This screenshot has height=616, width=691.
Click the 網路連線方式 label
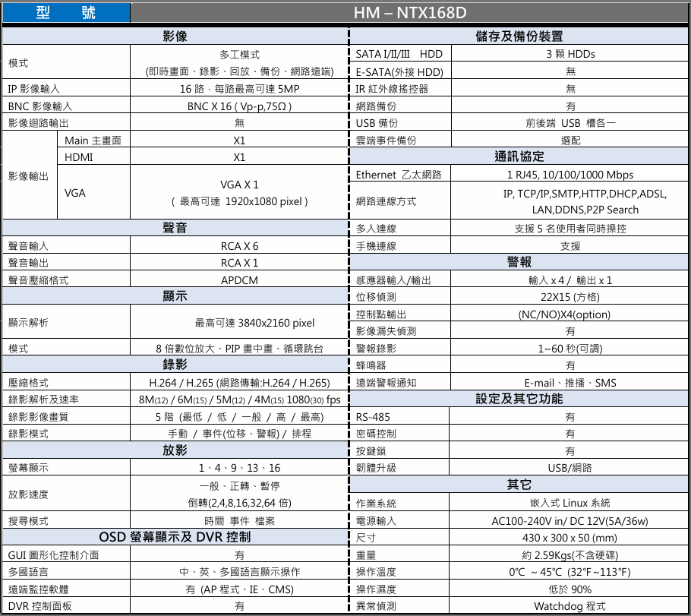pos(386,201)
